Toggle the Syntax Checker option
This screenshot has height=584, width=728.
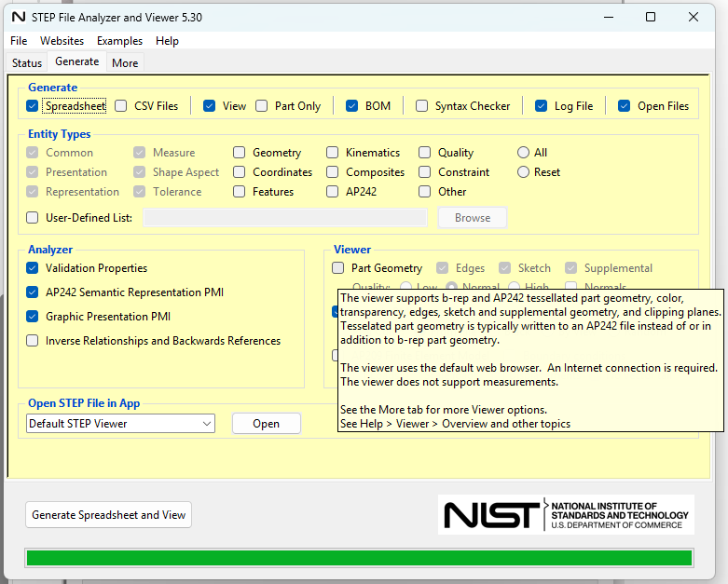click(x=422, y=106)
